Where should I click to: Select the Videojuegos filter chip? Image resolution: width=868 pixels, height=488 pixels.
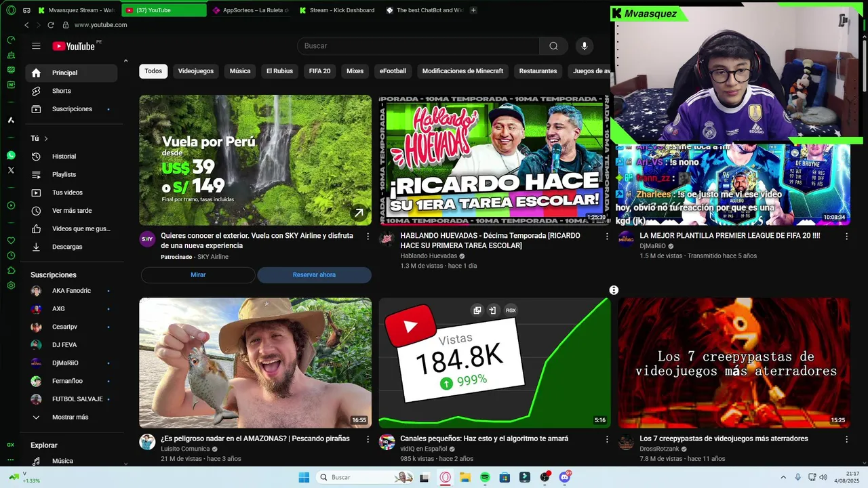pyautogui.click(x=196, y=71)
